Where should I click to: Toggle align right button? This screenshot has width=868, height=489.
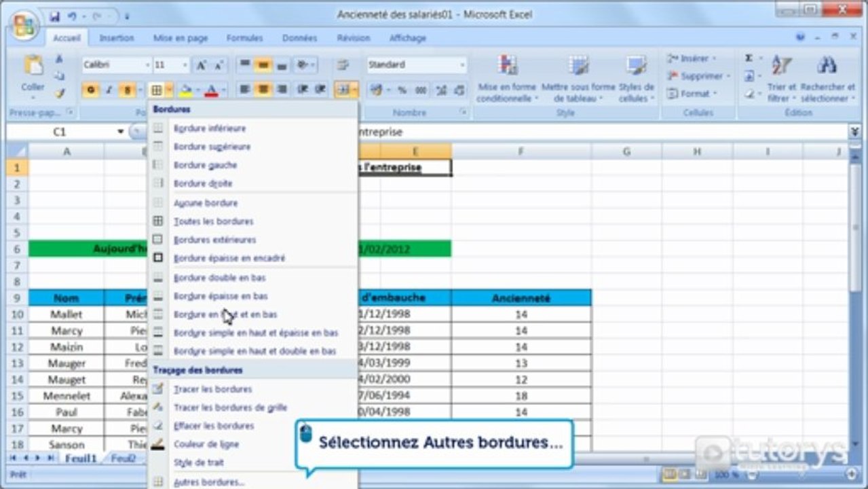[282, 90]
